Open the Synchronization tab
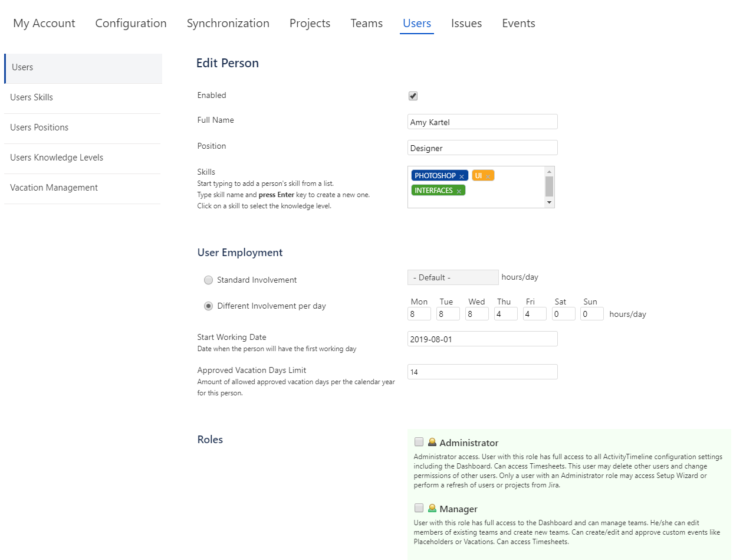The image size is (756, 560). point(228,24)
